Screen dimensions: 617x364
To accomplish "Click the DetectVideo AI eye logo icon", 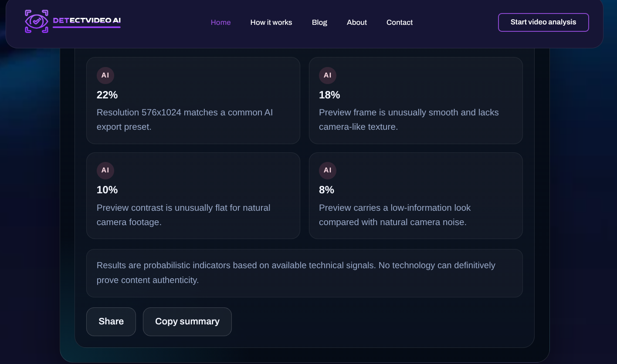I will (x=37, y=21).
